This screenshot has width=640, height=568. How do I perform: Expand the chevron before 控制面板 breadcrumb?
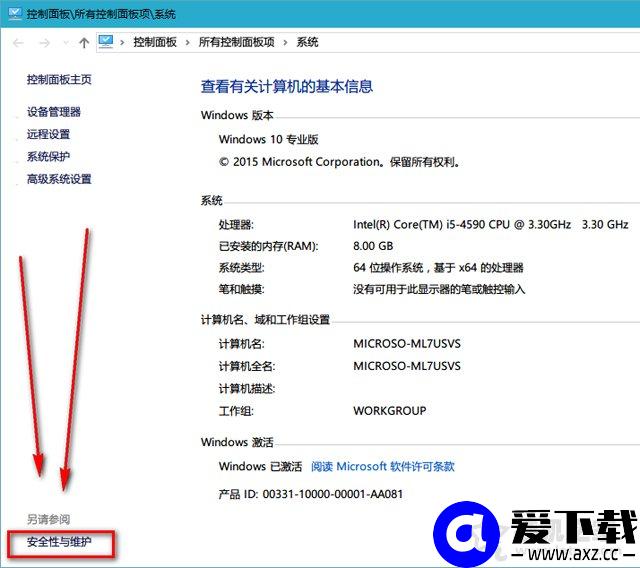click(x=122, y=42)
